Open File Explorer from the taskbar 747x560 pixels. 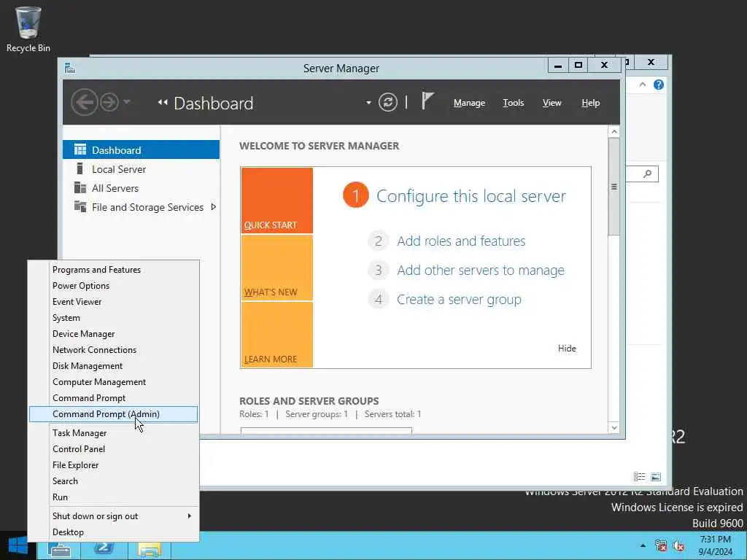[149, 548]
